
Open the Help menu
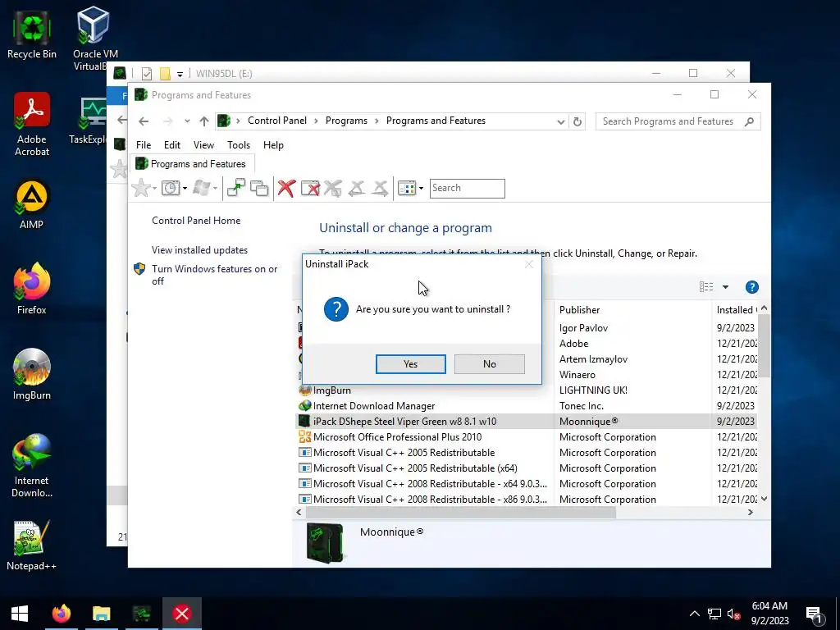point(273,145)
